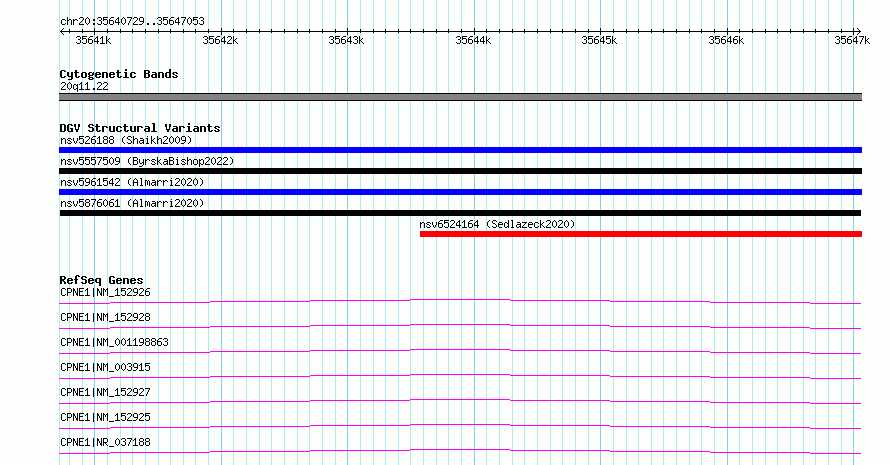Click the 35643k ruler tick label
Image resolution: width=890 pixels, height=465 pixels.
tap(346, 40)
